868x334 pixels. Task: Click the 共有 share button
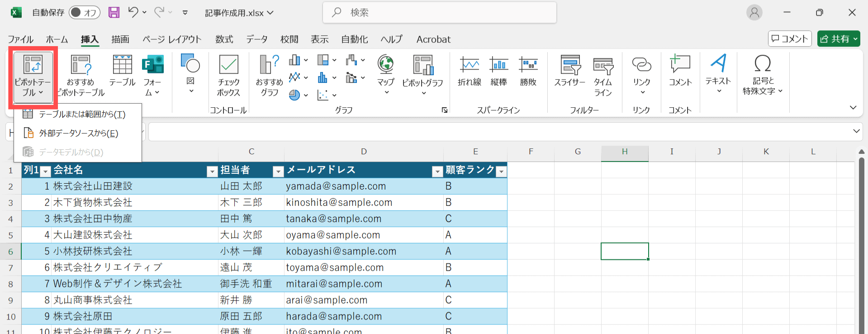point(839,39)
